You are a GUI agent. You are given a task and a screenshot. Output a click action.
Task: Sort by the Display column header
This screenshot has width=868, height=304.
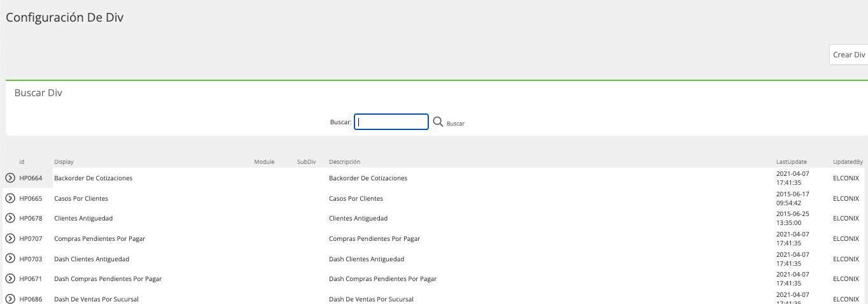(x=64, y=162)
